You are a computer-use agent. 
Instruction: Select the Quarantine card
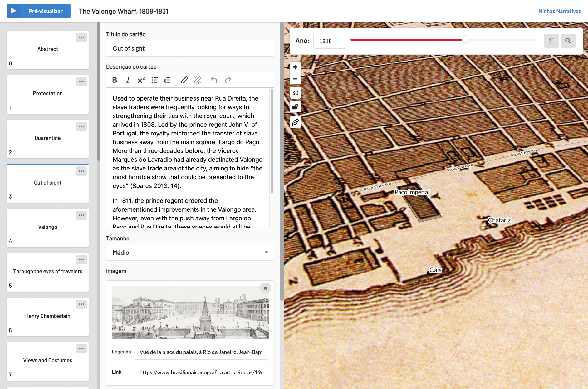48,139
